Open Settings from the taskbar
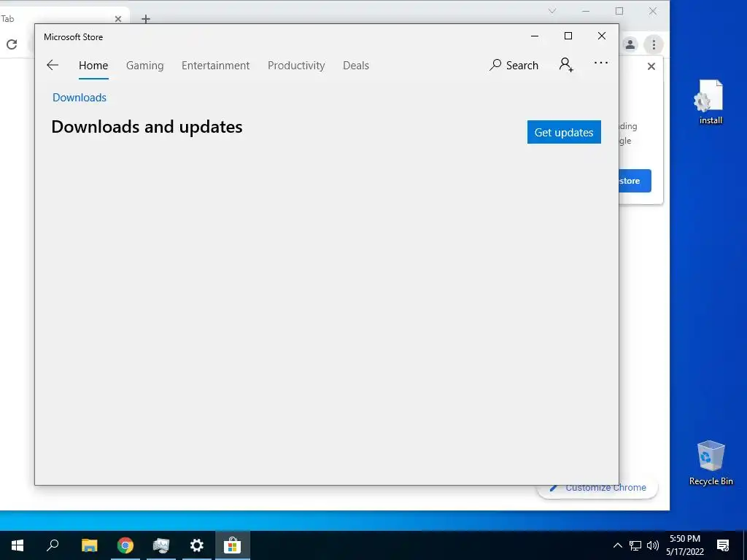Viewport: 747px width, 560px height. point(197,545)
